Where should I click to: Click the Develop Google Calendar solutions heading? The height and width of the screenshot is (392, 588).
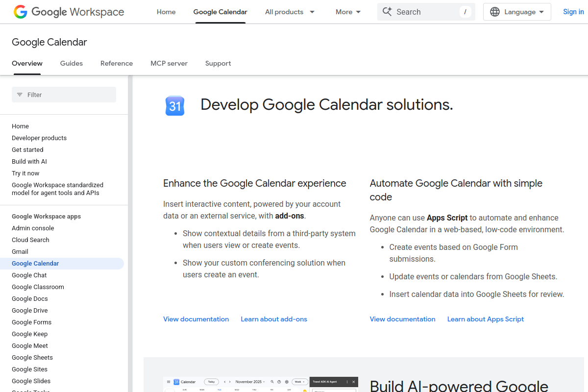coord(327,104)
